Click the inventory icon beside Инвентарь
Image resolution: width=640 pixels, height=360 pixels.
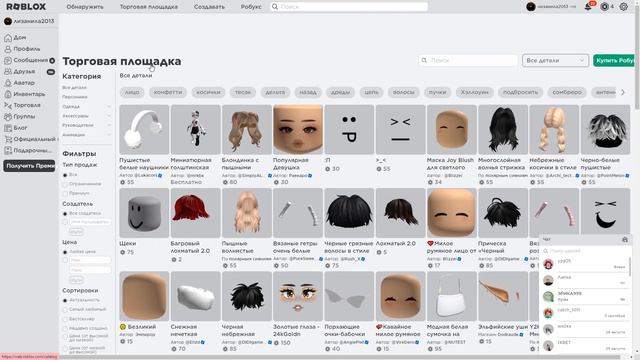pos(8,94)
